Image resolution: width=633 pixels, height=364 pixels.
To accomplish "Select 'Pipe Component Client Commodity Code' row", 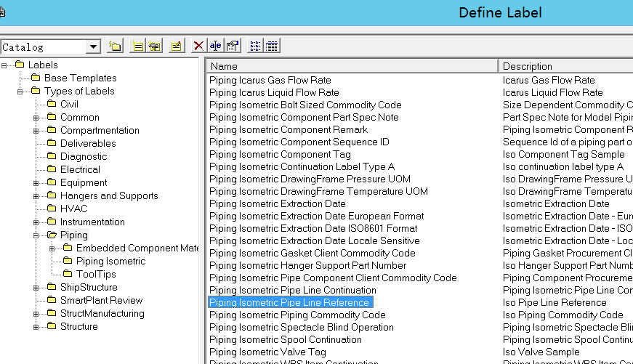I will 333,278.
